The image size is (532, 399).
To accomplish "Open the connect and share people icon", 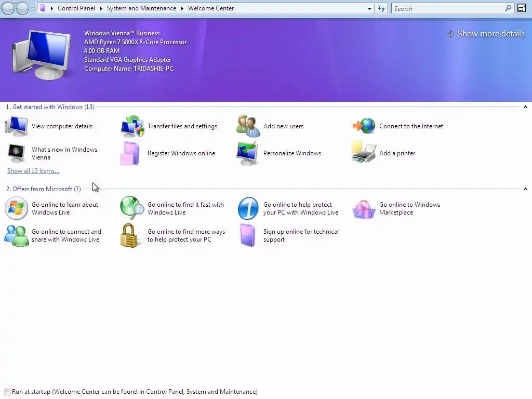I will pyautogui.click(x=16, y=235).
